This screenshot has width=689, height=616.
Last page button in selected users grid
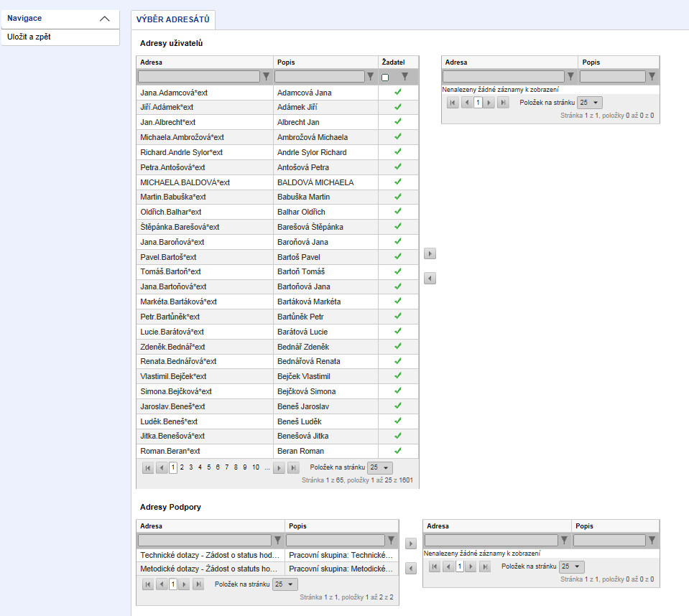coord(503,103)
